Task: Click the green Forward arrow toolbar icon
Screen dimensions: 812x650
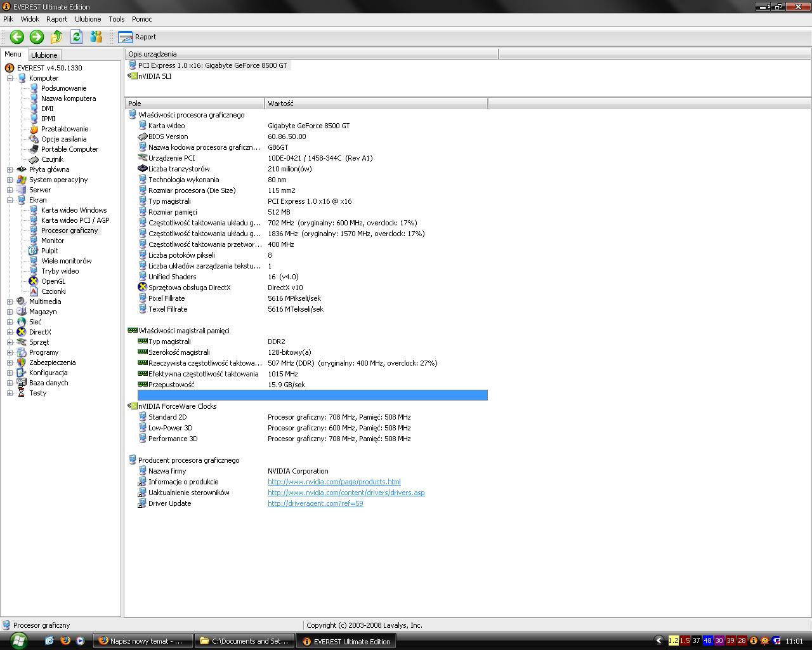Action: click(x=37, y=37)
